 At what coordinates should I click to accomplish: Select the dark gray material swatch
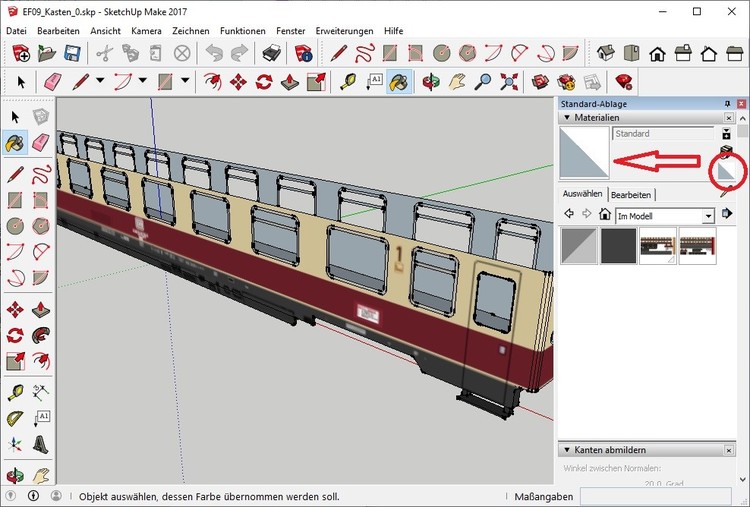(619, 246)
